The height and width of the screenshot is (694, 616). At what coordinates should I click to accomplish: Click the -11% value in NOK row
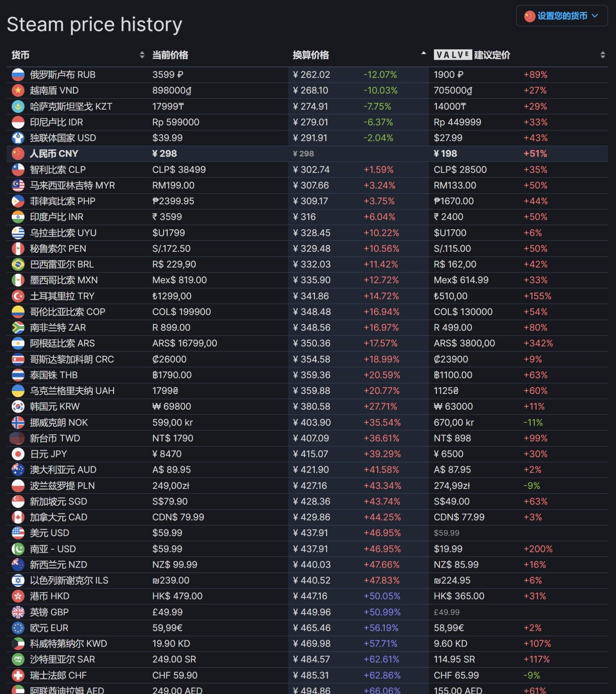(x=533, y=423)
